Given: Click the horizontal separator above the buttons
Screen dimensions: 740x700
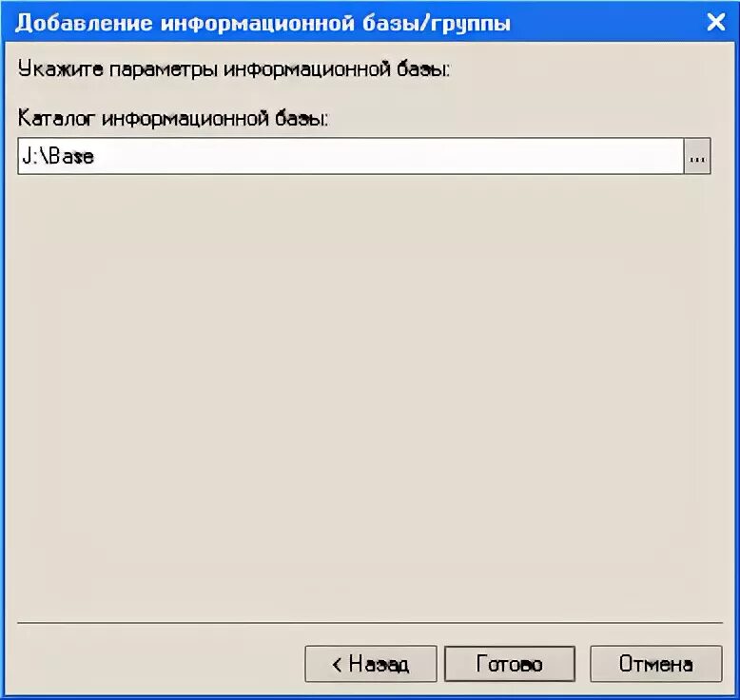Looking at the screenshot, I should (370, 623).
